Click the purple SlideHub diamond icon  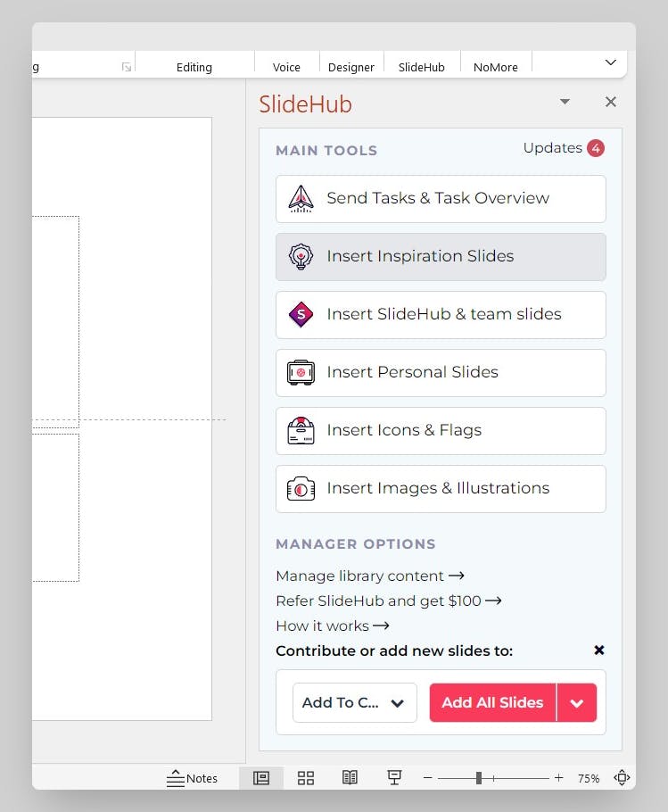click(301, 314)
